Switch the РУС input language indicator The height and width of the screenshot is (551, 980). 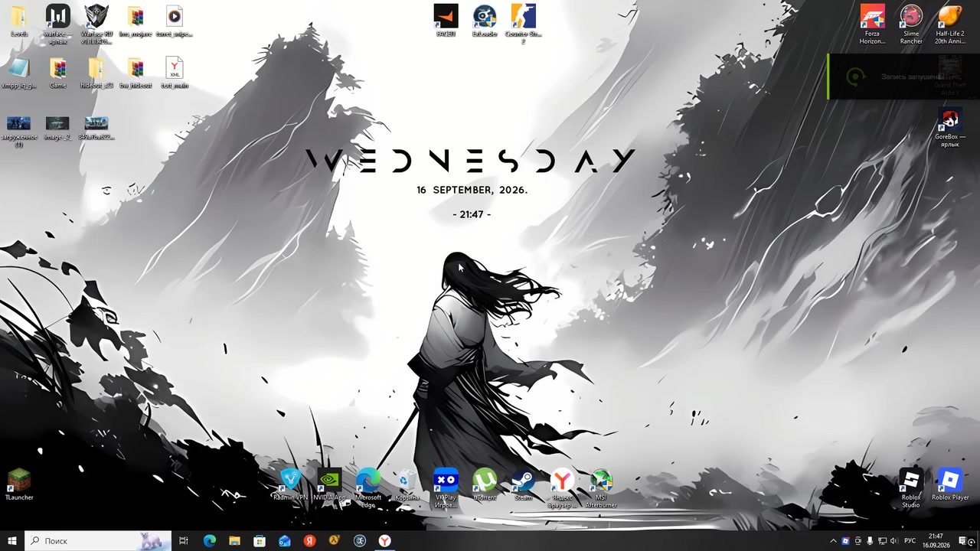pyautogui.click(x=910, y=541)
